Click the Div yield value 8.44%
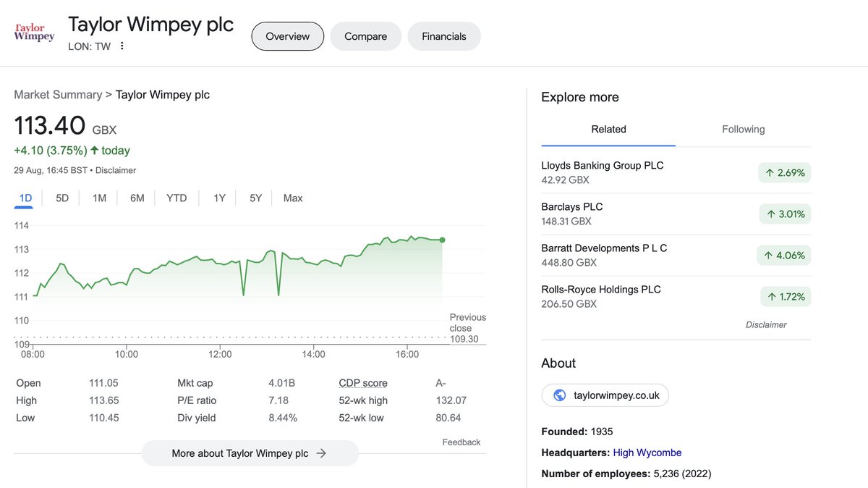Image resolution: width=868 pixels, height=488 pixels. (x=283, y=418)
